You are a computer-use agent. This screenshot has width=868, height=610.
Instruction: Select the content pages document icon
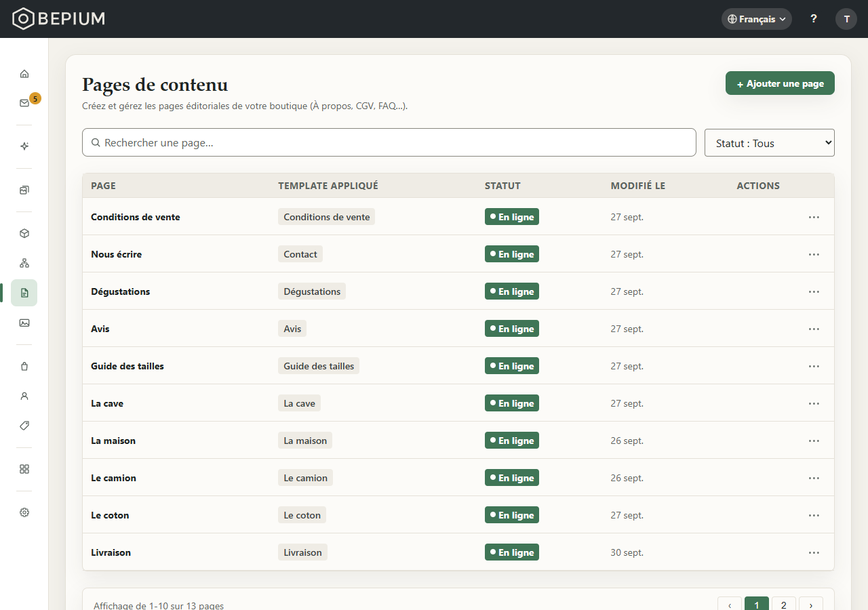tap(24, 293)
